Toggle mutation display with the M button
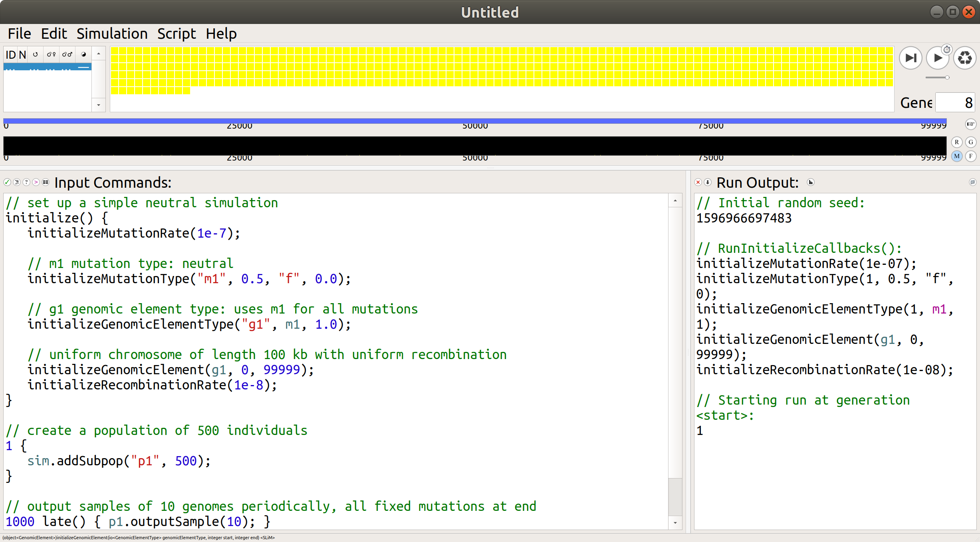980x542 pixels. pyautogui.click(x=956, y=156)
